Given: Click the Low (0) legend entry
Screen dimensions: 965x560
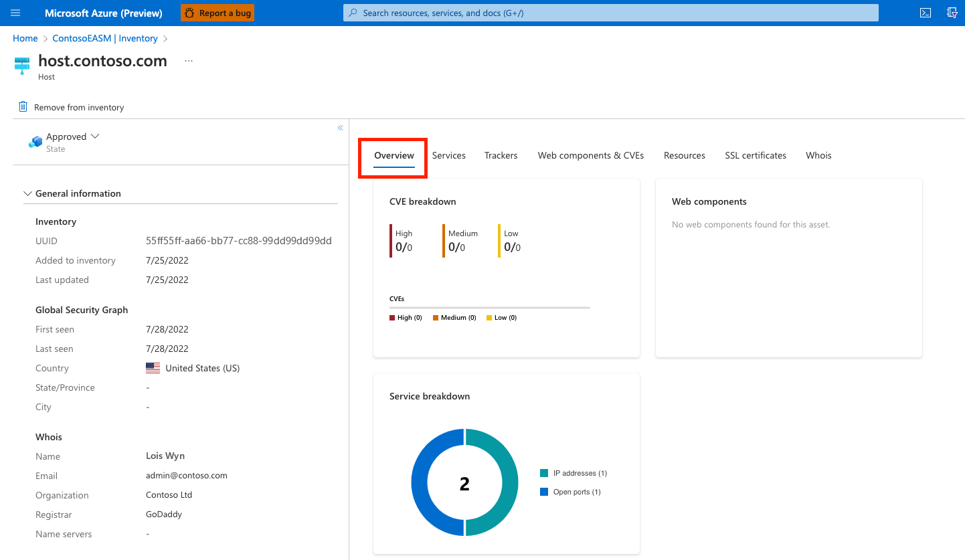Looking at the screenshot, I should tap(502, 318).
